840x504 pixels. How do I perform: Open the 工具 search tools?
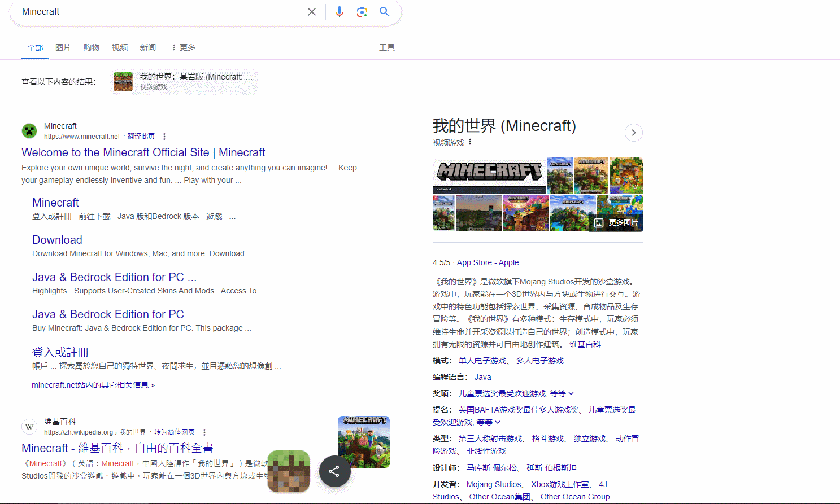pos(387,47)
